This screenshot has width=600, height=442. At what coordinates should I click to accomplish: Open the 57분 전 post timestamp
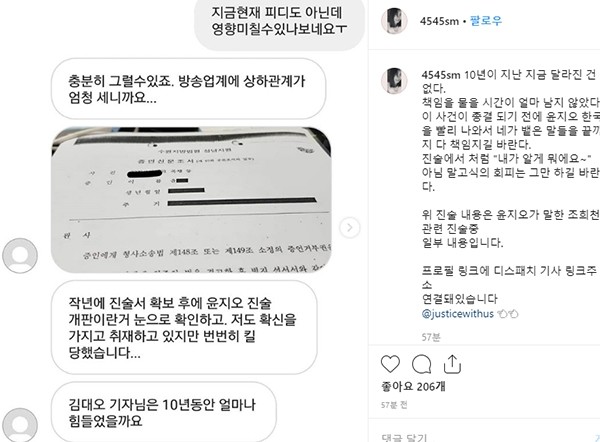click(x=394, y=405)
